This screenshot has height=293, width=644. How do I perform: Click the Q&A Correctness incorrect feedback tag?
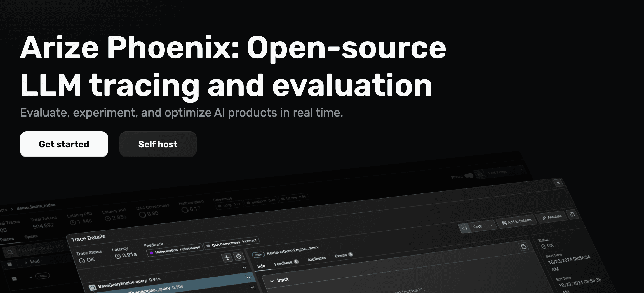pyautogui.click(x=232, y=243)
